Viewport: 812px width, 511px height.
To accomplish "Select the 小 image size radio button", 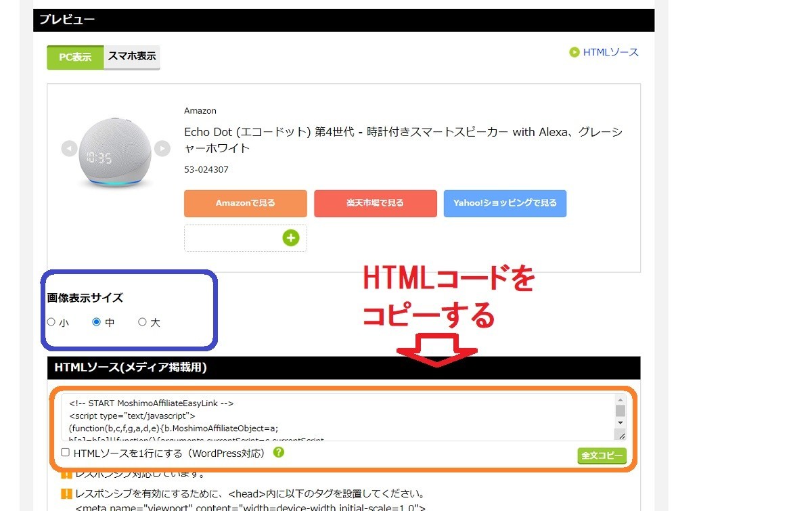I will (51, 321).
